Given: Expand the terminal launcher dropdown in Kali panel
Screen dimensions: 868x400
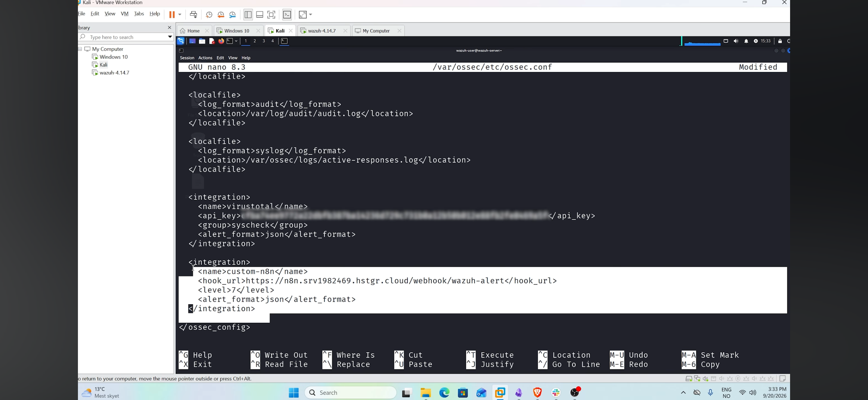Looking at the screenshot, I should (x=236, y=41).
